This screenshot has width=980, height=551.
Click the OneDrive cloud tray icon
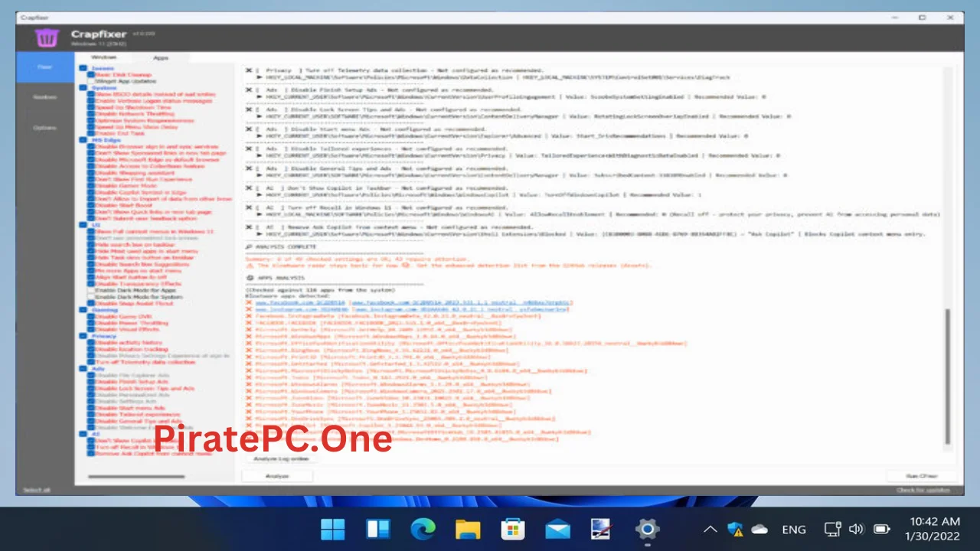pyautogui.click(x=759, y=529)
